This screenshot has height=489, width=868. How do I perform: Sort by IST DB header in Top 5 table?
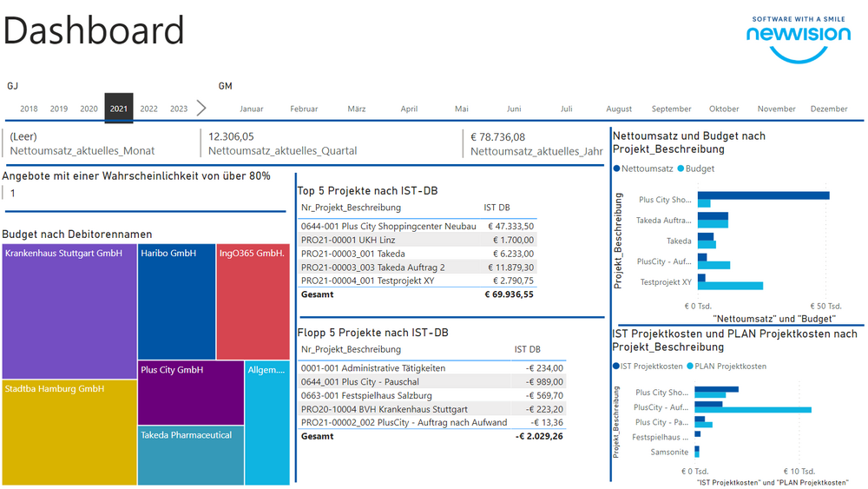click(x=496, y=208)
